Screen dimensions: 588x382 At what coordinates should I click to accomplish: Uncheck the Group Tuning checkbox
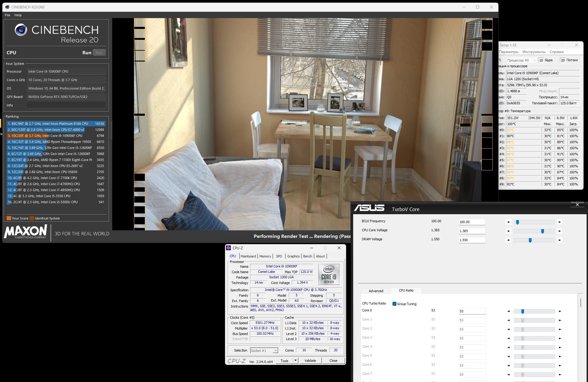click(394, 304)
